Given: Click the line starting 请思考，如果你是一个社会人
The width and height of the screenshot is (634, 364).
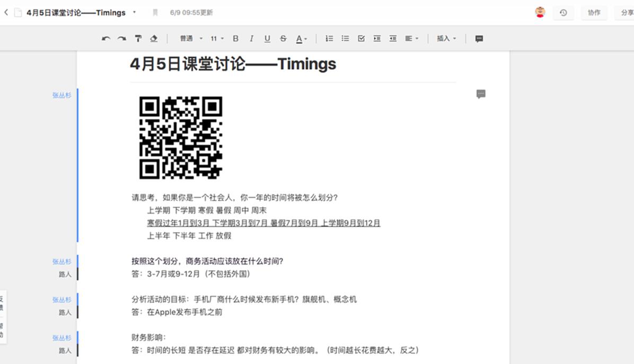Looking at the screenshot, I should (234, 198).
